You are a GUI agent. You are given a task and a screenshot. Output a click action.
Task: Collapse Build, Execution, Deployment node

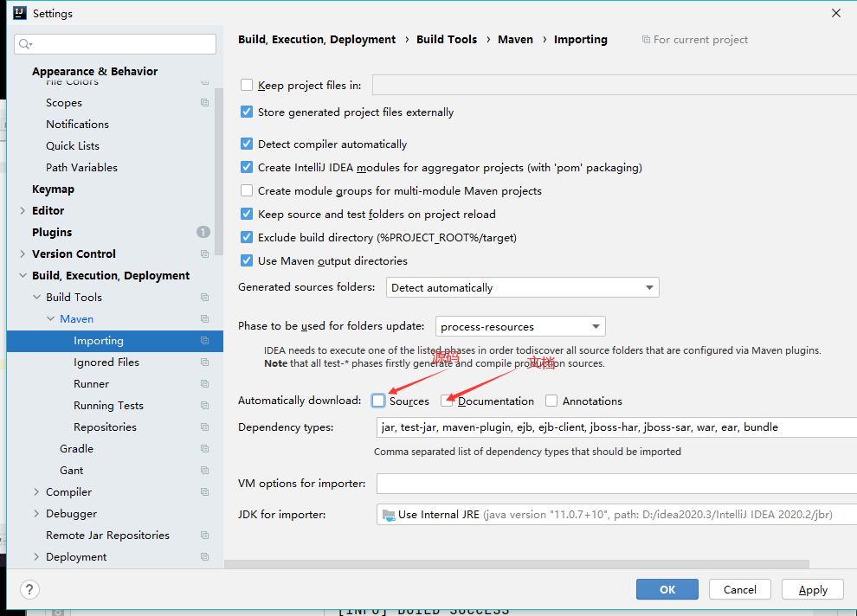(23, 276)
